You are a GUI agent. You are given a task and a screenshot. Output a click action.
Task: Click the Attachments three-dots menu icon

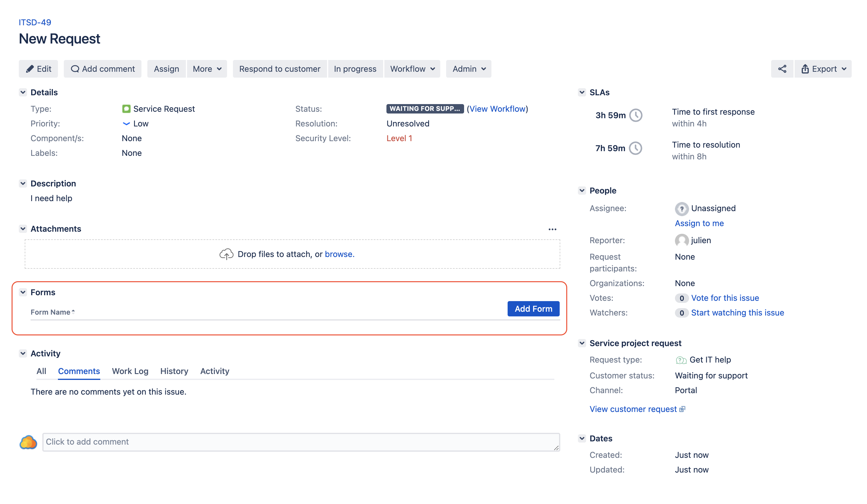point(552,229)
